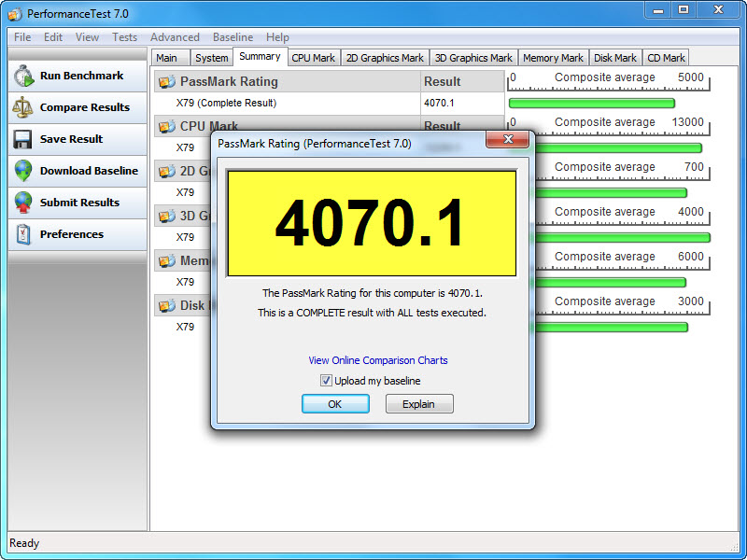Maximize the PerformanceTest window

pos(684,10)
